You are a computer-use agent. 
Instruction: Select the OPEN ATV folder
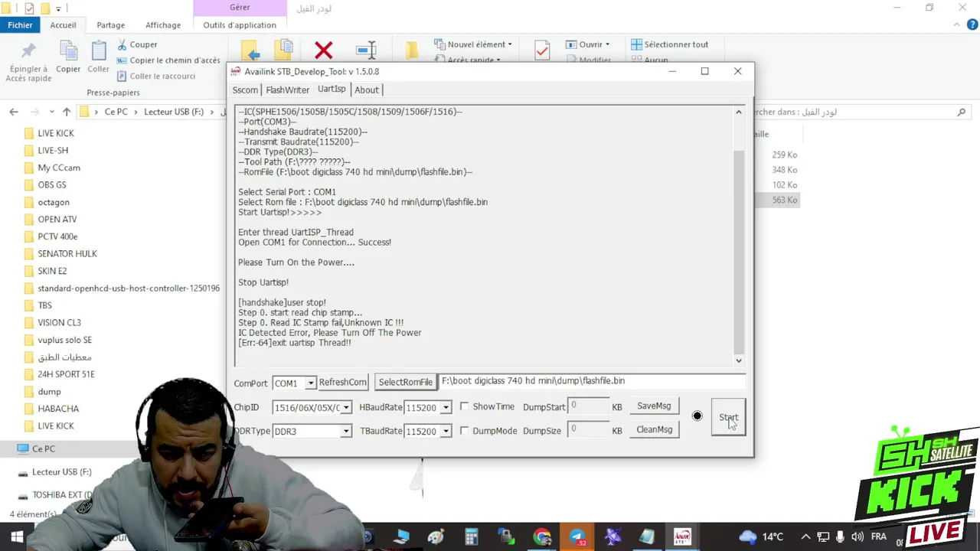tap(57, 219)
